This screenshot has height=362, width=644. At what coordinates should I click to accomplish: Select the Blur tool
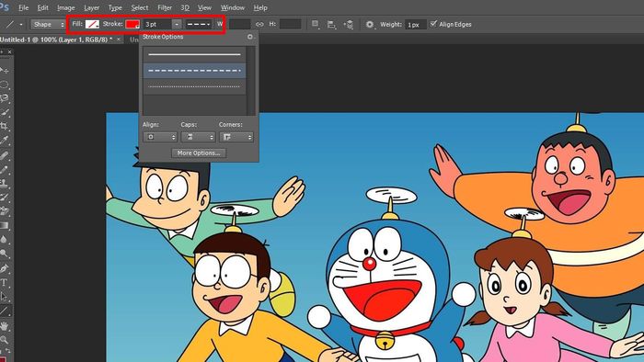pyautogui.click(x=4, y=240)
